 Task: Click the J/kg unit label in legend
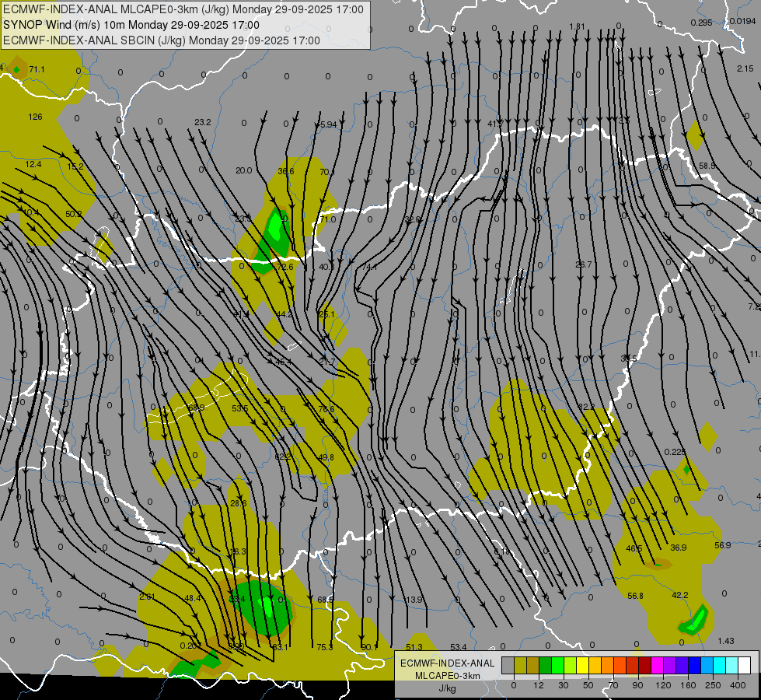(x=447, y=688)
